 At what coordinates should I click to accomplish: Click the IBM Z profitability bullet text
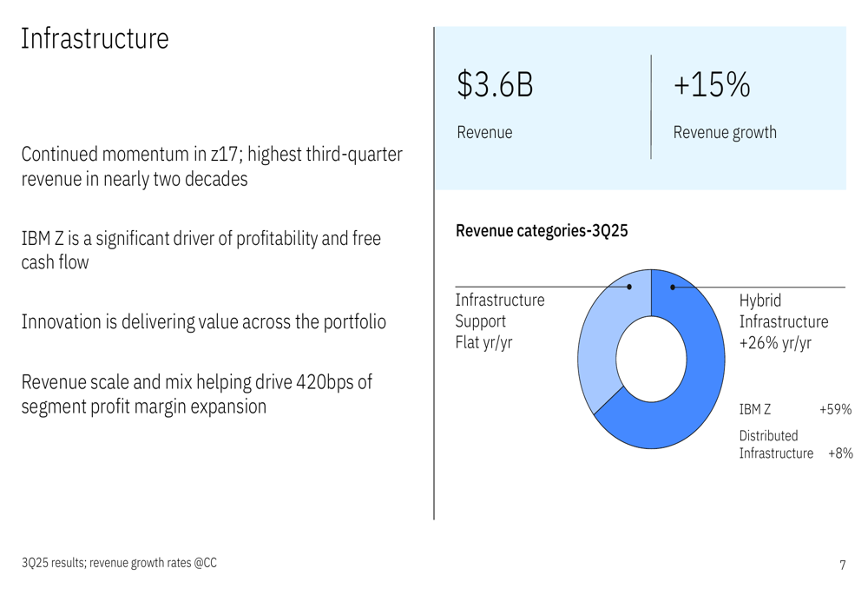pos(201,249)
